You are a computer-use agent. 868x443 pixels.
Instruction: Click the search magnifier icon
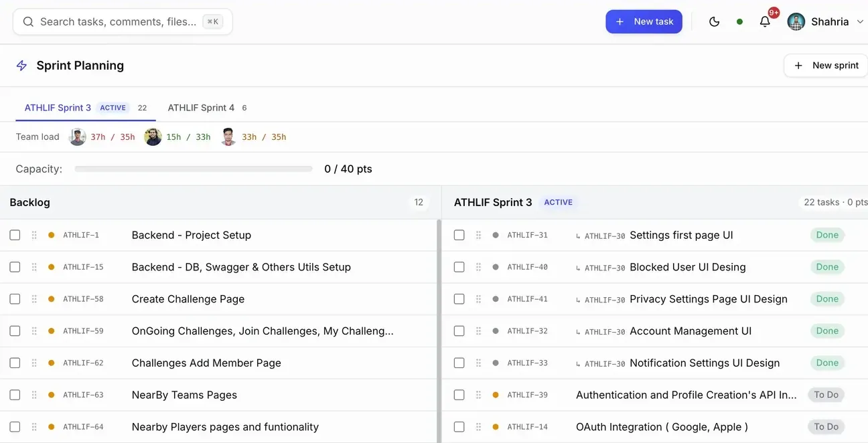point(28,21)
